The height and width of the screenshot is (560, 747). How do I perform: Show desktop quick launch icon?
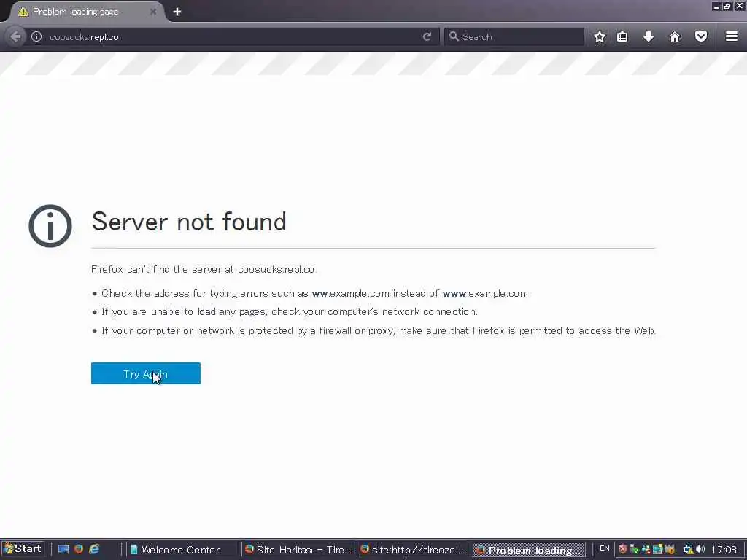click(x=63, y=550)
